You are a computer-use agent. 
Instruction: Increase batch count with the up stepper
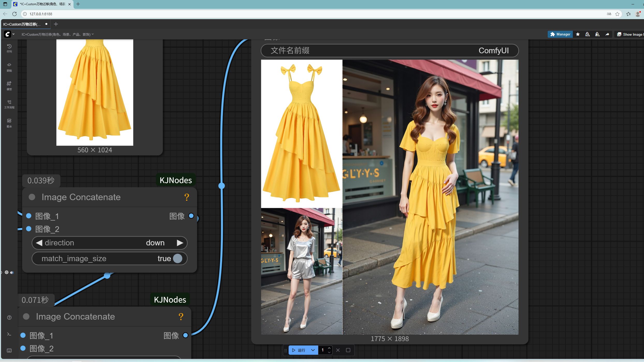point(329,348)
